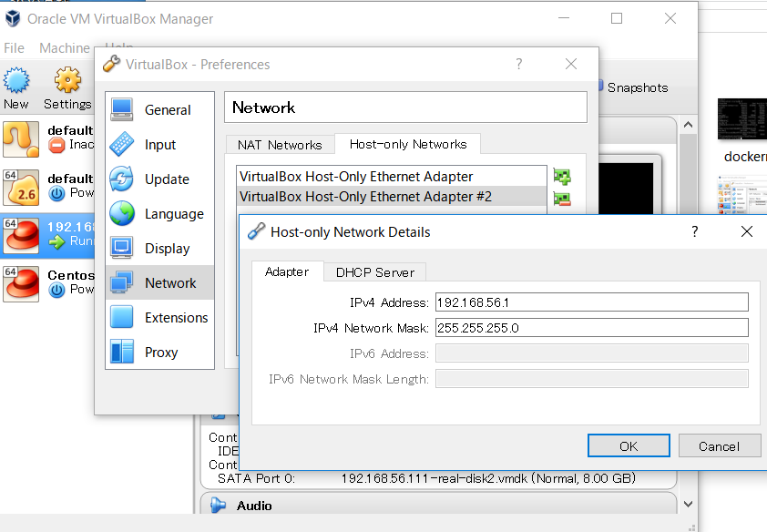Click the VM preview black screen thumbnail

(x=626, y=189)
